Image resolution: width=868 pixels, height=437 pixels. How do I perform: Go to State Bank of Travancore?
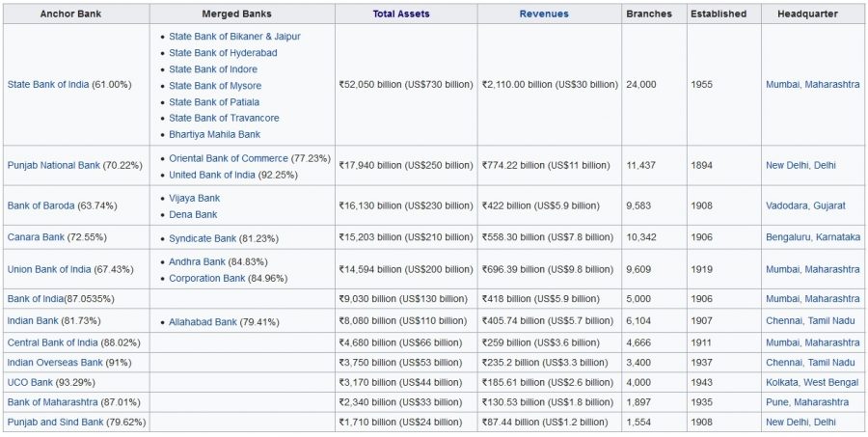(224, 118)
